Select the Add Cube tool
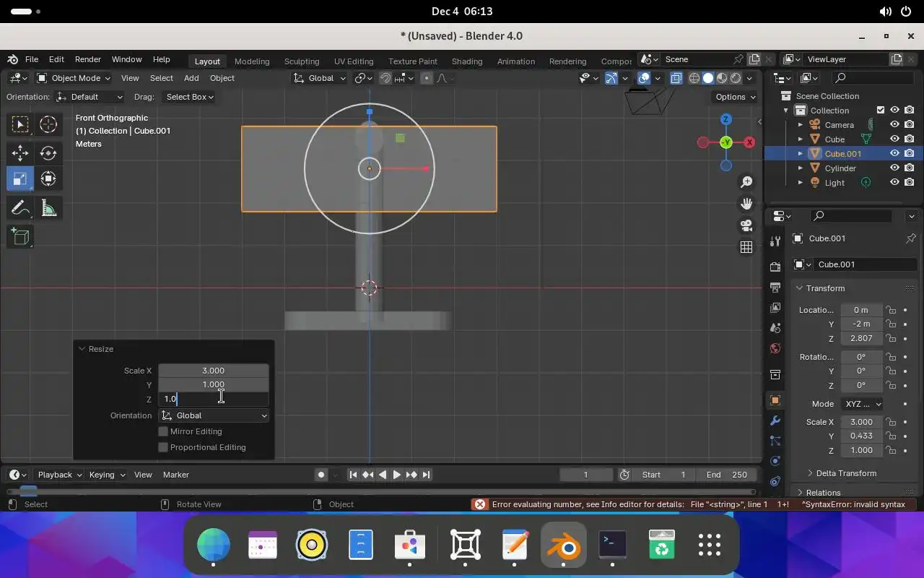Image resolution: width=924 pixels, height=578 pixels. point(20,237)
